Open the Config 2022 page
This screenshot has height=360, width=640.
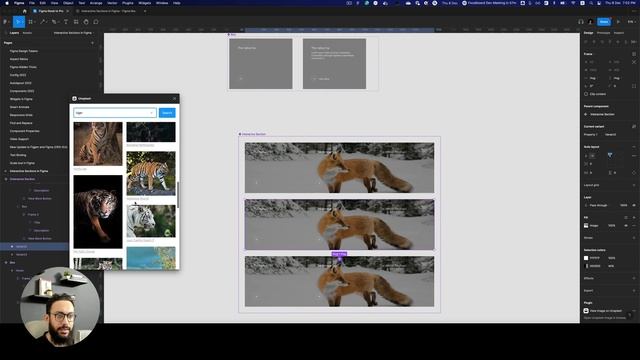click(x=18, y=75)
